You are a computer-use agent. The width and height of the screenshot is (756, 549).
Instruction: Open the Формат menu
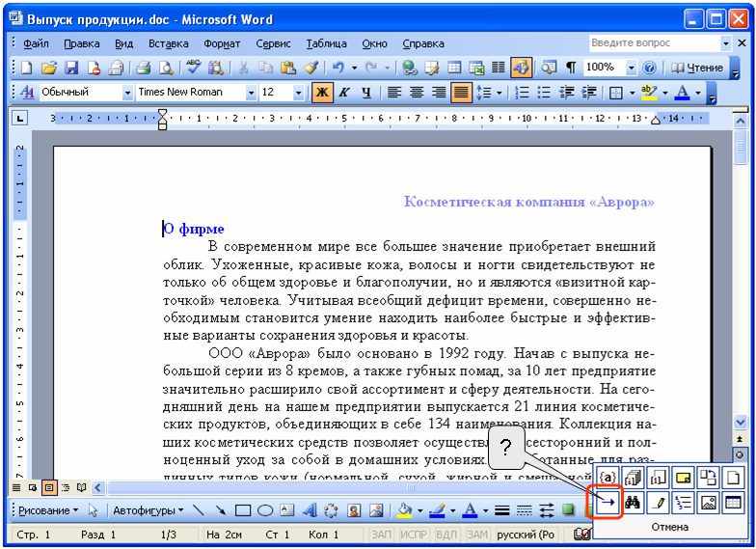[222, 44]
